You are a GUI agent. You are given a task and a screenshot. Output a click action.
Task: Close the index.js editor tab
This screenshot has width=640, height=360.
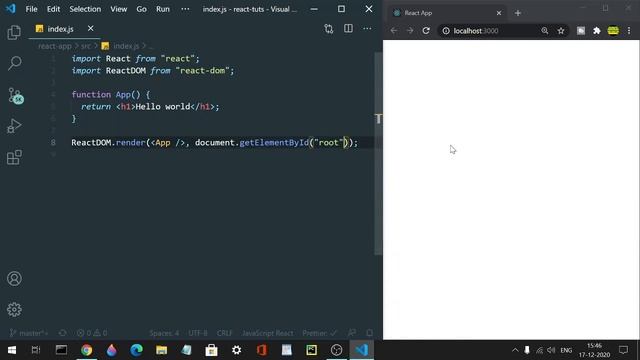click(x=90, y=29)
